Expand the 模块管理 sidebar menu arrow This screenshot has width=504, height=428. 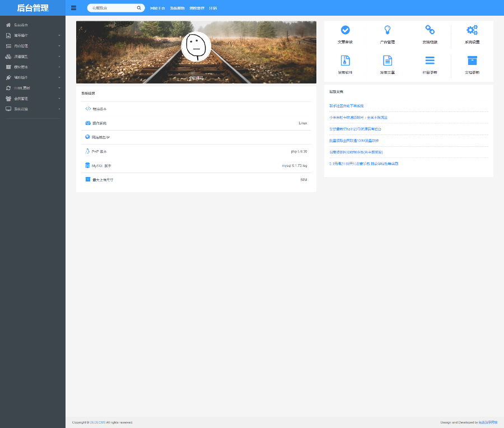59,67
